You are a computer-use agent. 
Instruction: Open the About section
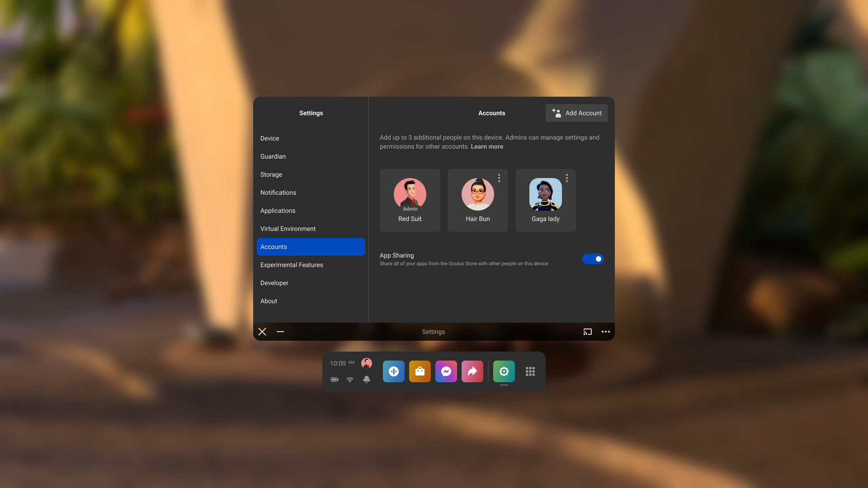click(311, 301)
